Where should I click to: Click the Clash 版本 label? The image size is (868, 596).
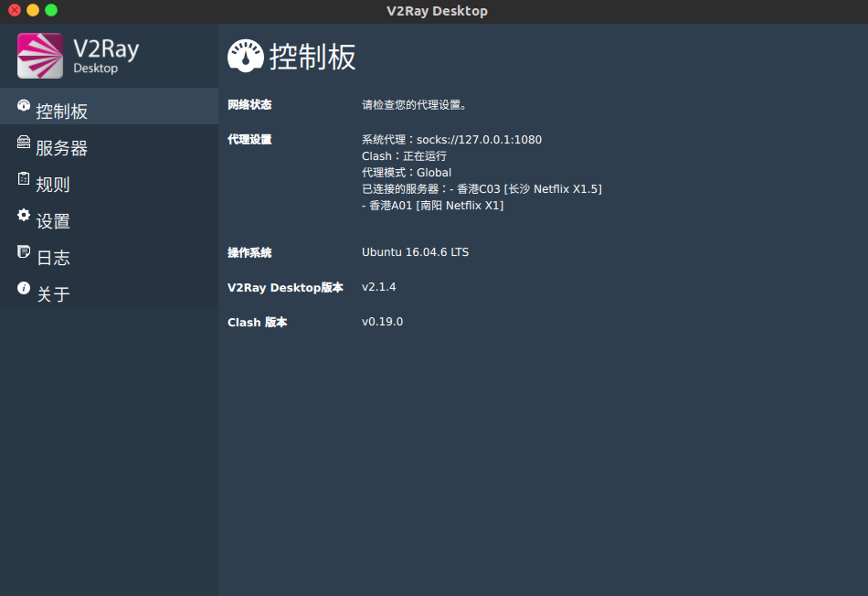coord(258,323)
